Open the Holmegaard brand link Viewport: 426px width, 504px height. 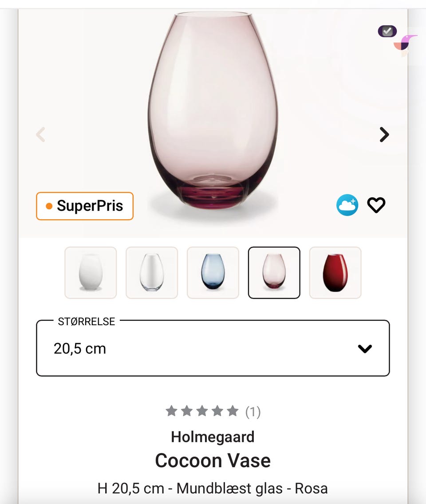point(213,437)
